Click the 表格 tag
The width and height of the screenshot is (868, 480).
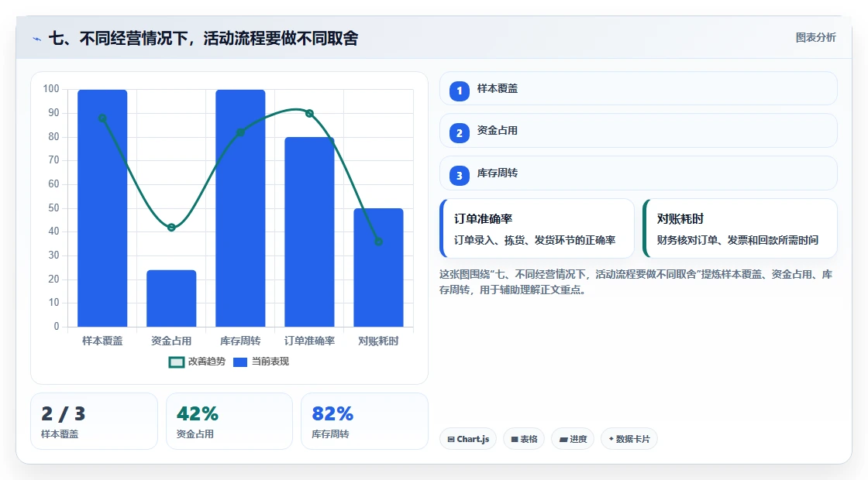coord(524,439)
